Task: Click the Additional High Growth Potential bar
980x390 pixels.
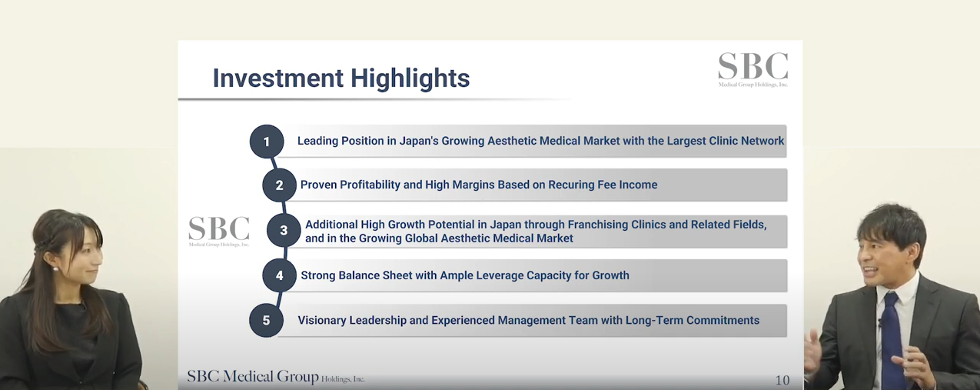Action: pyautogui.click(x=538, y=232)
